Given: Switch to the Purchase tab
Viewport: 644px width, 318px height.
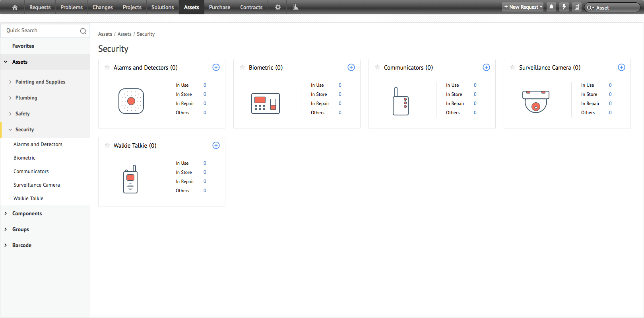Looking at the screenshot, I should point(219,7).
